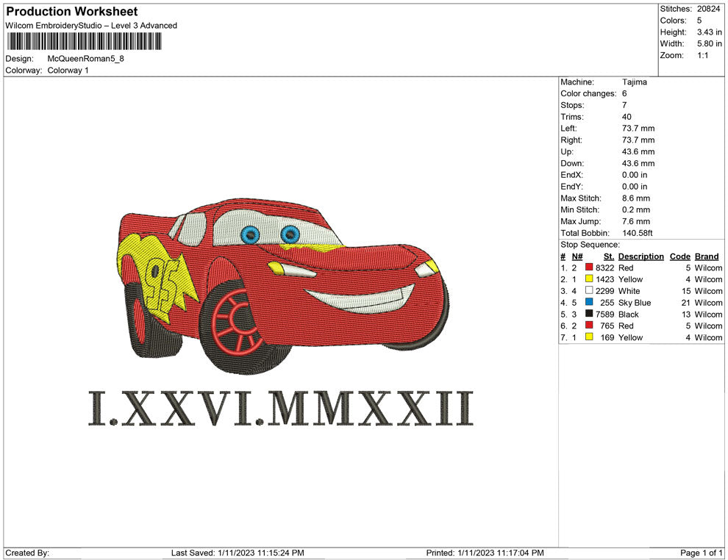This screenshot has height=560, width=728.
Task: Click the Stops value 7
Action: point(624,105)
